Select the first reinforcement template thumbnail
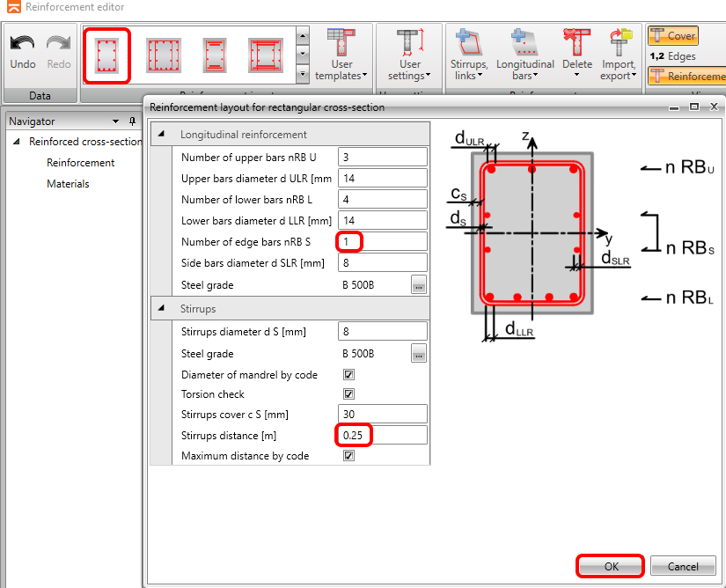 (x=107, y=54)
